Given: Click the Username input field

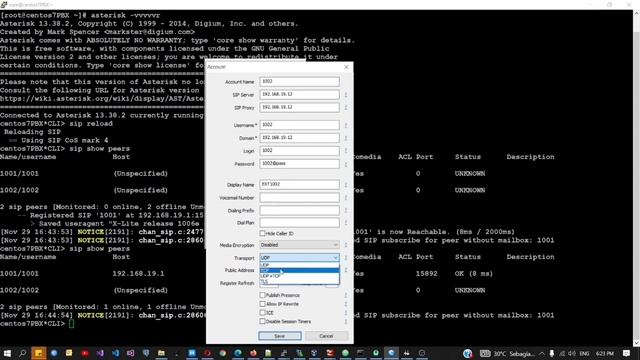Looking at the screenshot, I should 299,125.
